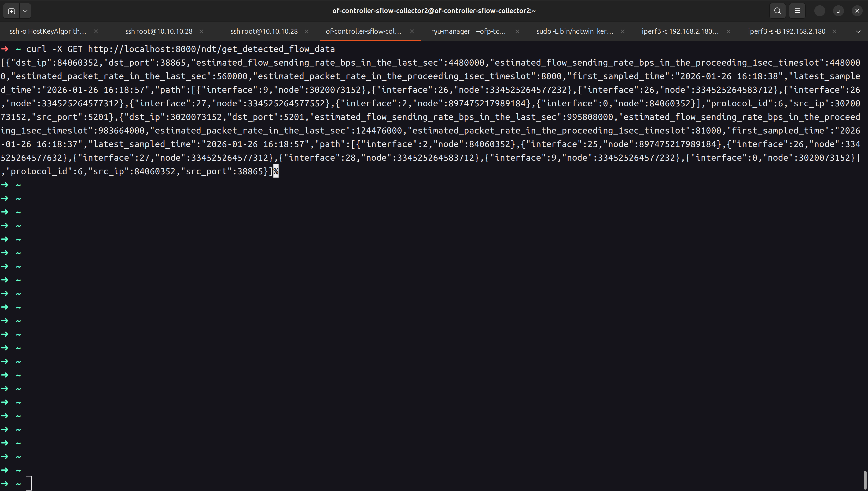This screenshot has height=491, width=868.
Task: Close the first ssh root@10.10.10.28 tab
Action: point(201,31)
